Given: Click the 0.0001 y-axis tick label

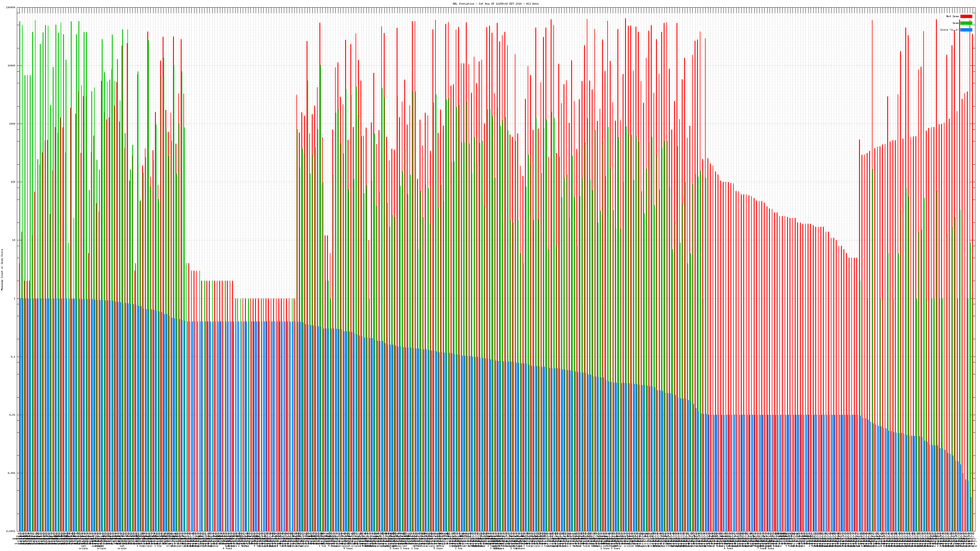Looking at the screenshot, I should tap(11, 531).
